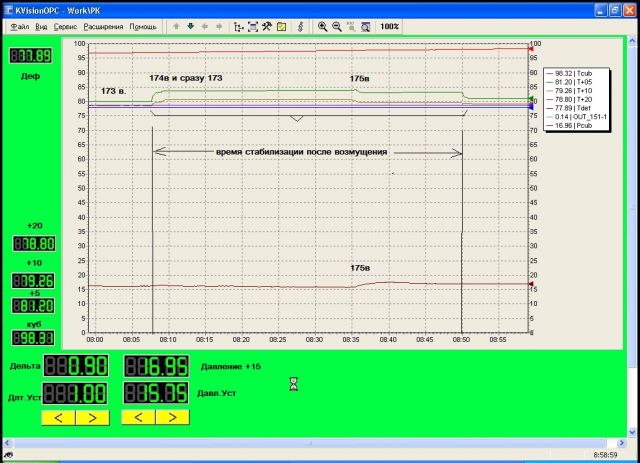Click the hammer and wrench settings icon

click(268, 26)
